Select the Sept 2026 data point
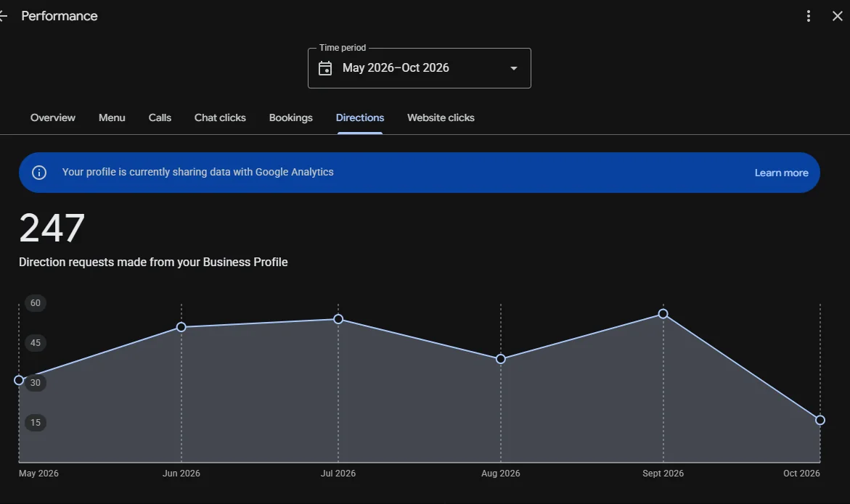This screenshot has height=504, width=850. coord(663,314)
